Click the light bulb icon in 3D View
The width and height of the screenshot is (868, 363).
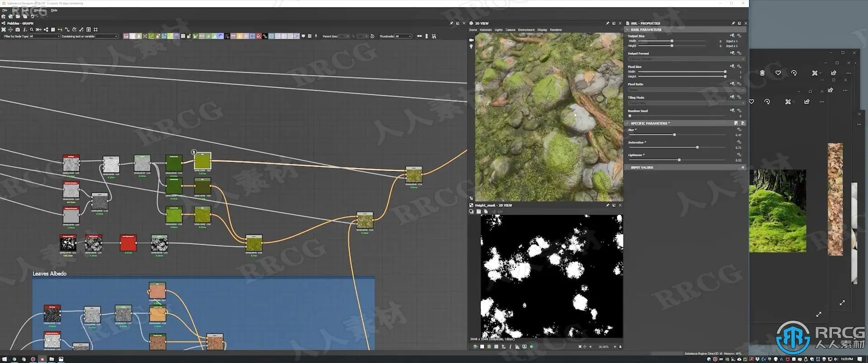(x=471, y=47)
